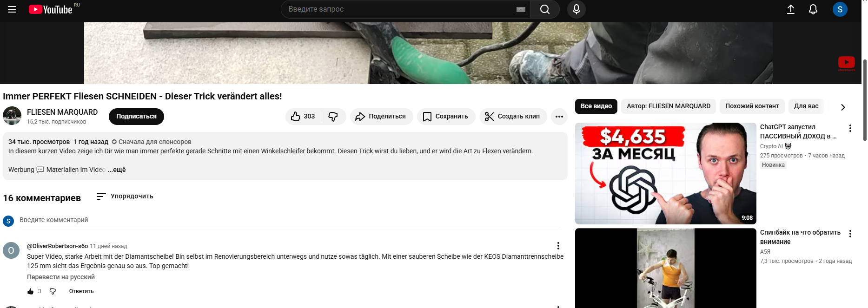Open FLIESEN MARQUARD channel avatar
This screenshot has width=868, height=308.
(x=12, y=116)
